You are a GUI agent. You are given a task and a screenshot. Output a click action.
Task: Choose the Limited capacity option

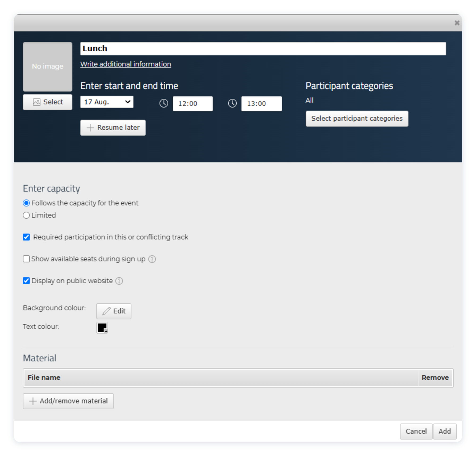[x=26, y=215]
